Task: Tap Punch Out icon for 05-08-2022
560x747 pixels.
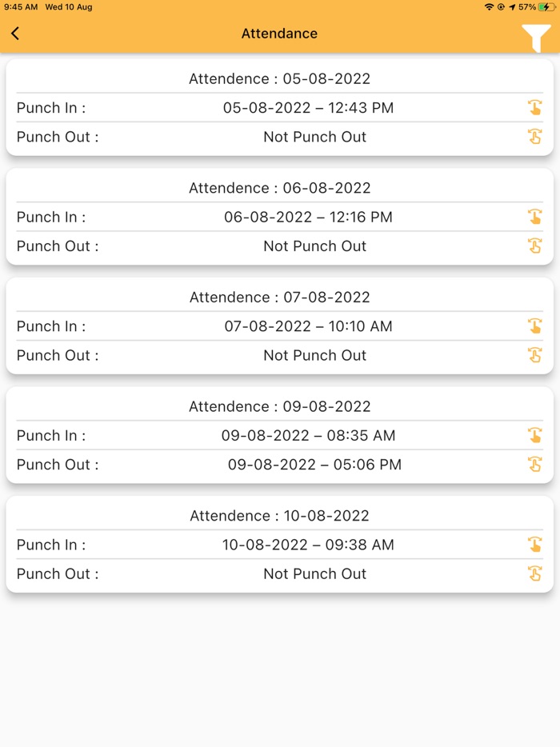Action: (x=534, y=137)
